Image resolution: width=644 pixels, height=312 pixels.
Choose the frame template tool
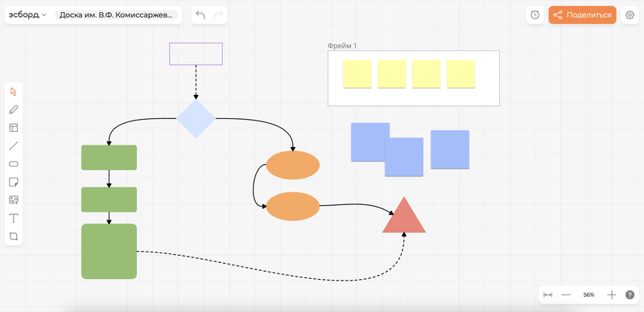(x=14, y=128)
